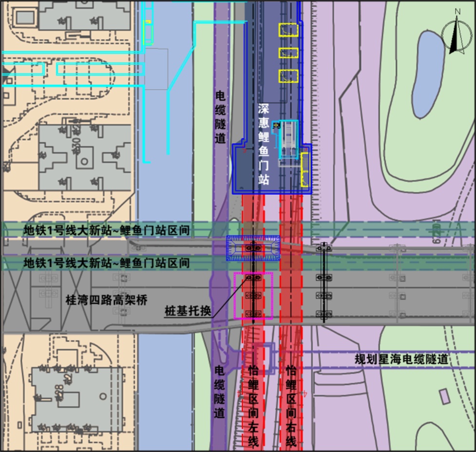Image resolution: width=476 pixels, height=452 pixels.
Task: Click the 桩基托换 annotation label
Action: coord(187,311)
